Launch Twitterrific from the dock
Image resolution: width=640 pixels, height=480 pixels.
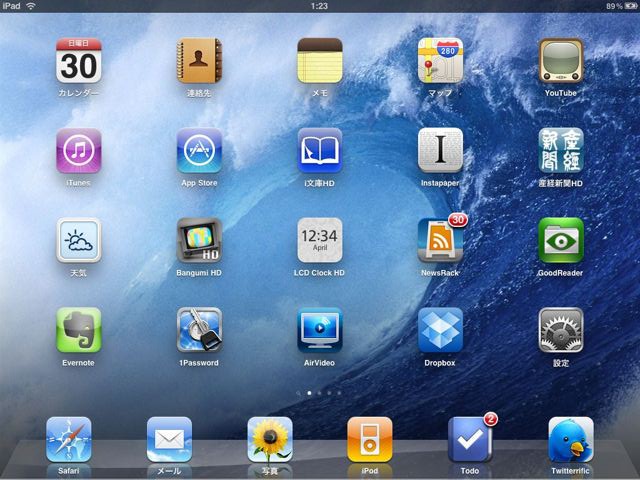tap(571, 439)
